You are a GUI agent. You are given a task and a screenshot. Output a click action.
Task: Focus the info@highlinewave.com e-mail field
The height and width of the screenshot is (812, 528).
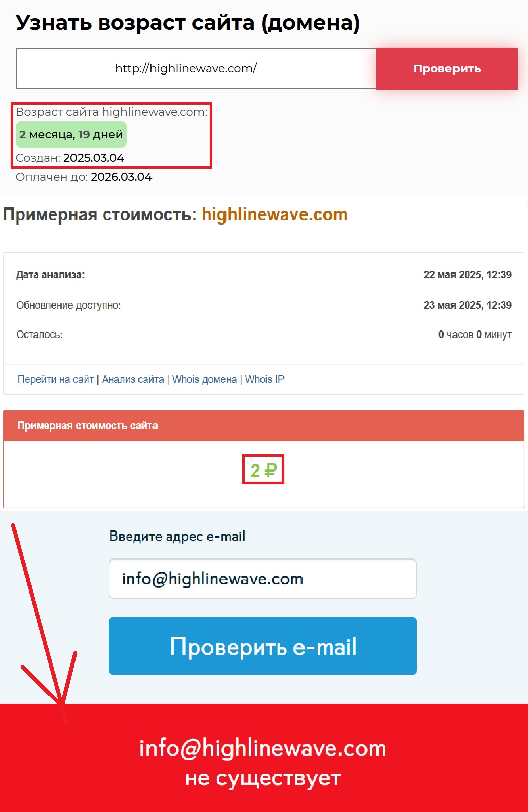[x=263, y=578]
